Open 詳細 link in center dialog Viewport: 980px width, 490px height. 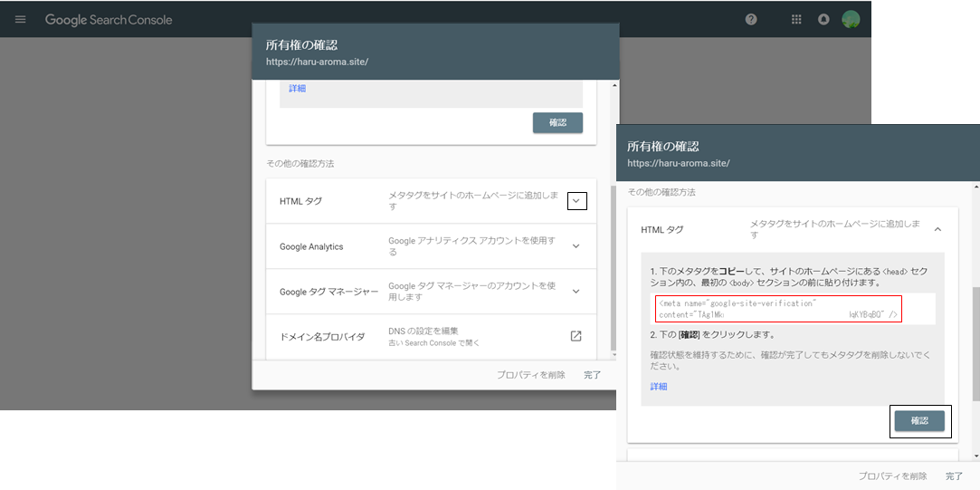pyautogui.click(x=298, y=88)
